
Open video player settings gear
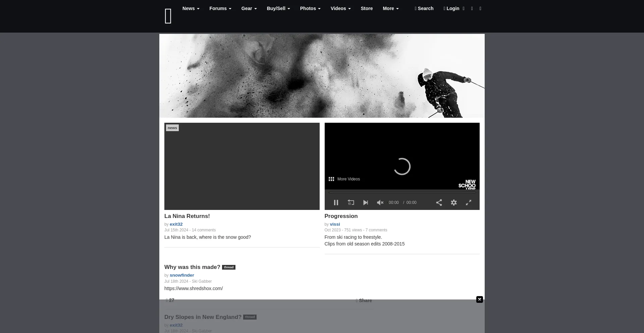(454, 203)
